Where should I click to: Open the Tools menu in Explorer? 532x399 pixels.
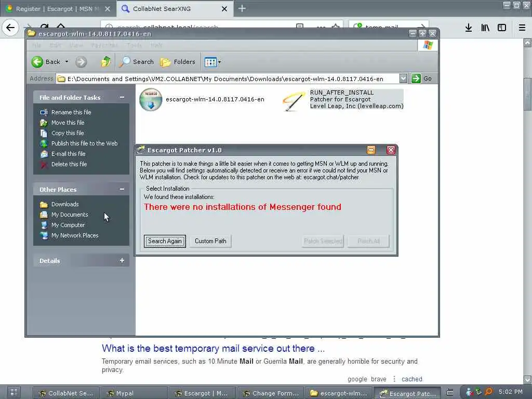(135, 45)
